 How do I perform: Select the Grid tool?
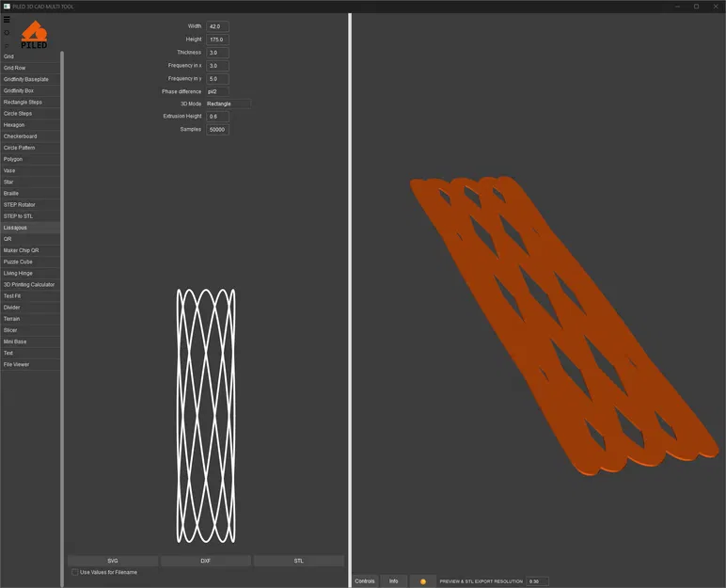30,56
